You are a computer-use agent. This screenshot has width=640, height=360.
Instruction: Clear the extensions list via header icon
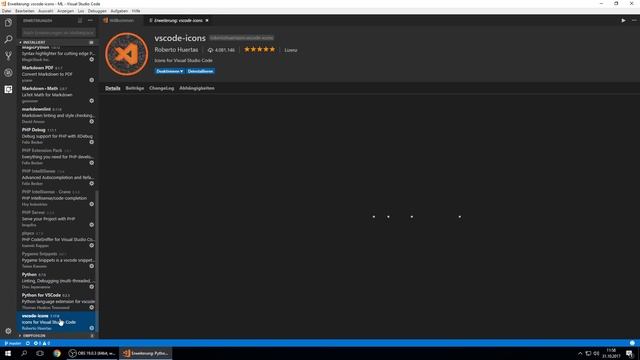(x=80, y=20)
